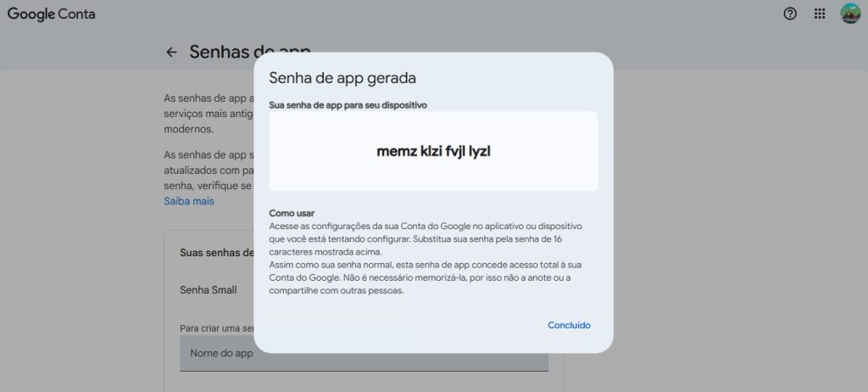Viewport: 868px width, 392px height.
Task: Go back using the arrow beside Senhas do app
Action: 171,52
